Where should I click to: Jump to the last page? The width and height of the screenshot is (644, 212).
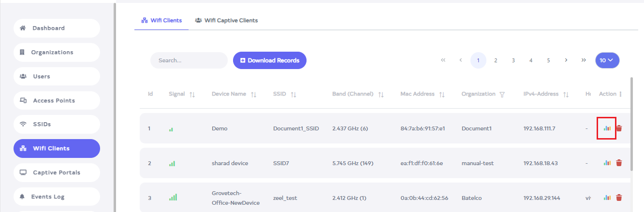[x=584, y=60]
